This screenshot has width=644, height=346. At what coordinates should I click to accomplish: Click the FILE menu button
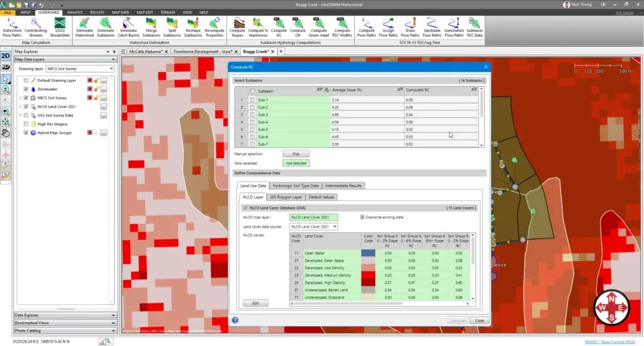(x=8, y=13)
